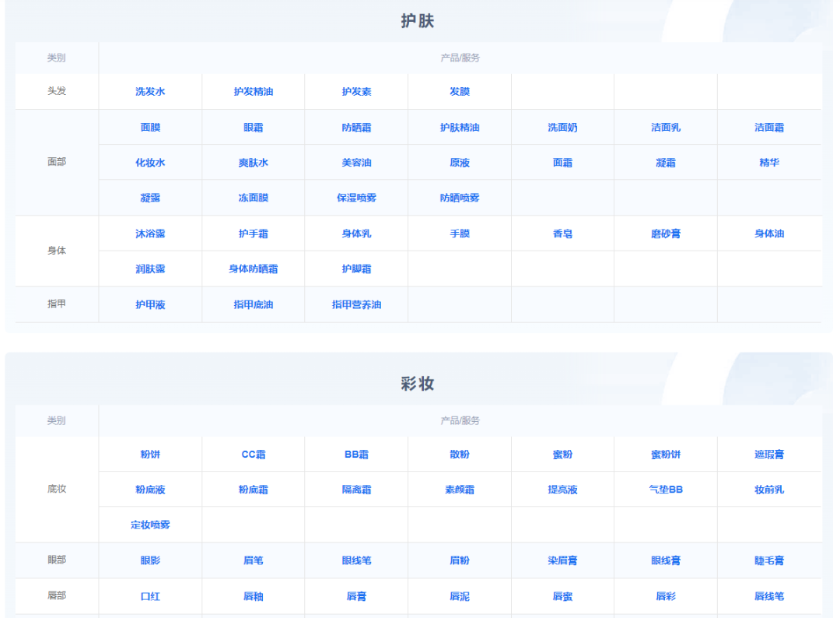Image resolution: width=840 pixels, height=618 pixels.
Task: Click the 护手霜 product link
Action: pyautogui.click(x=254, y=233)
